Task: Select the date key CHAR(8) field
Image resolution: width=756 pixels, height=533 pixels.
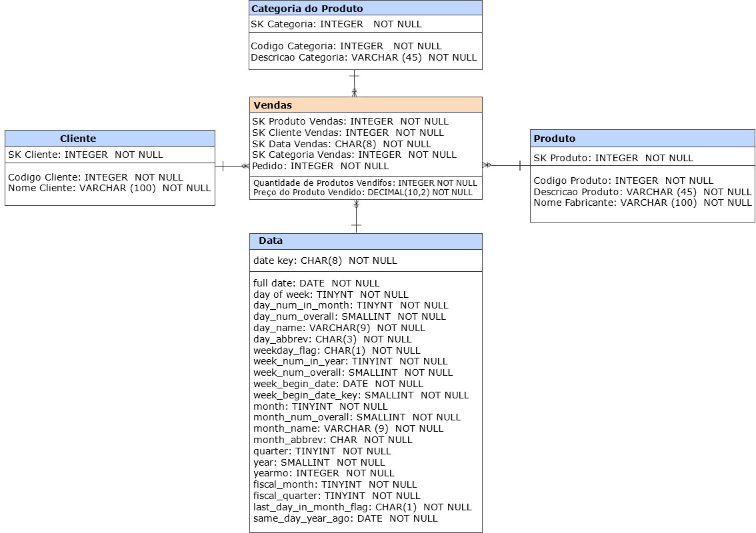Action: tap(325, 261)
